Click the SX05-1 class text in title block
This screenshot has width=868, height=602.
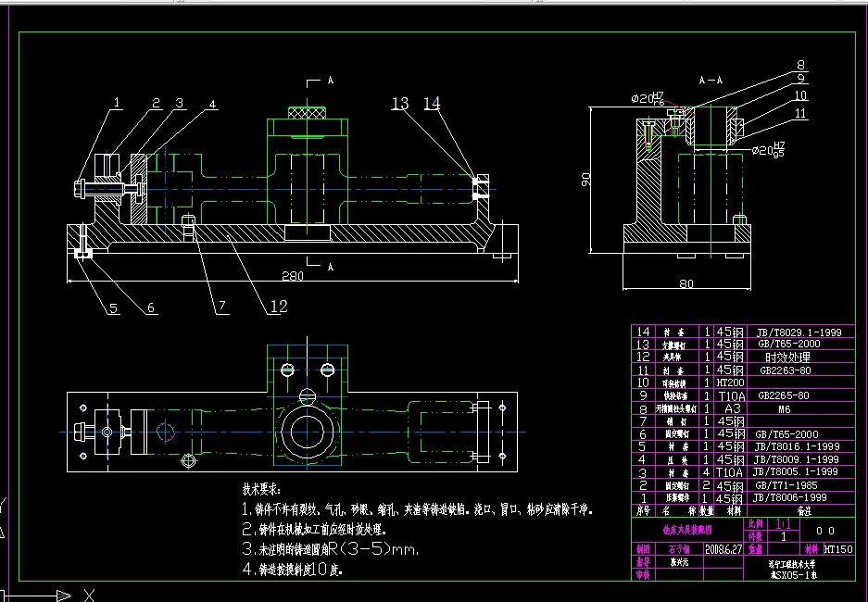[793, 575]
